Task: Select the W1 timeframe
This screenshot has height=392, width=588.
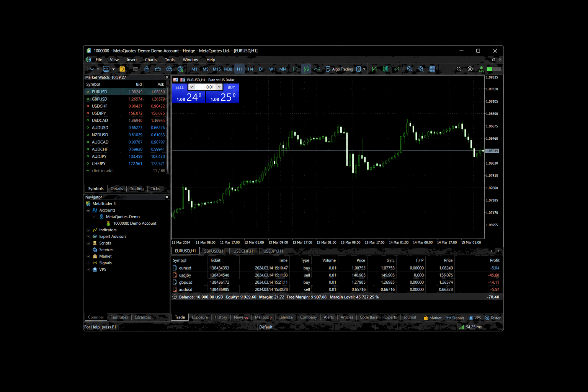Action: click(x=272, y=69)
